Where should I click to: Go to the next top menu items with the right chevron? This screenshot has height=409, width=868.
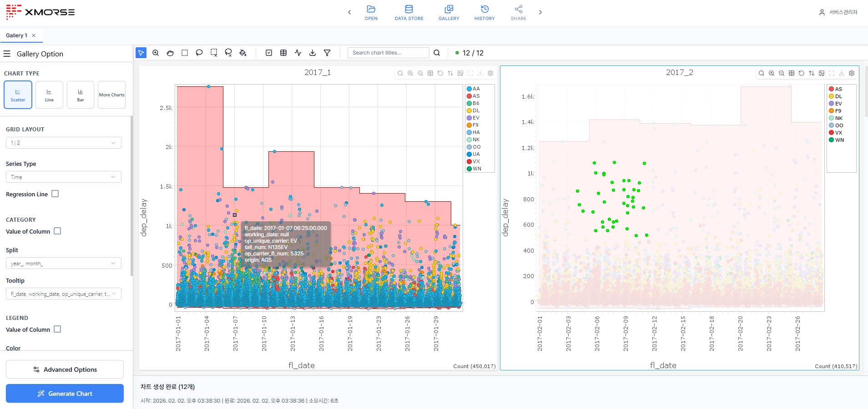(540, 12)
